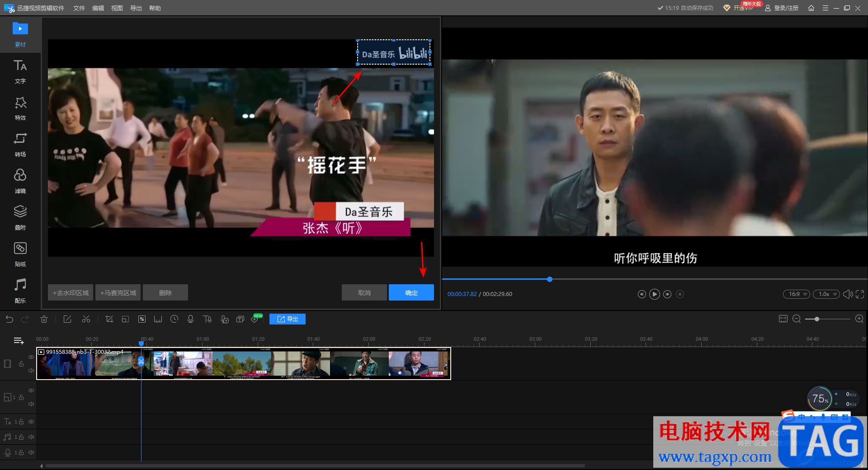Open the 编辑 menu
The width and height of the screenshot is (868, 470).
(98, 8)
